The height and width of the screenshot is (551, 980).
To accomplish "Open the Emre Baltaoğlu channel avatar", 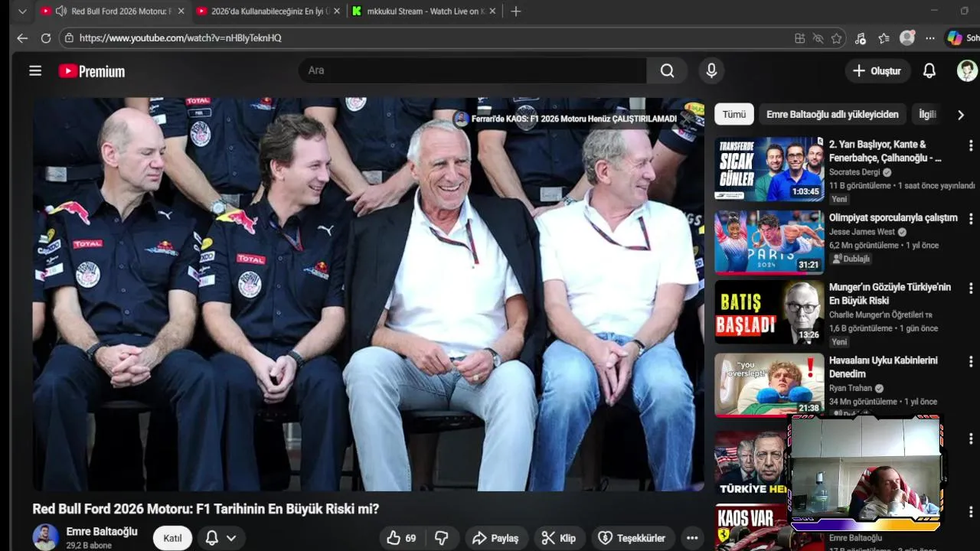I will point(45,537).
